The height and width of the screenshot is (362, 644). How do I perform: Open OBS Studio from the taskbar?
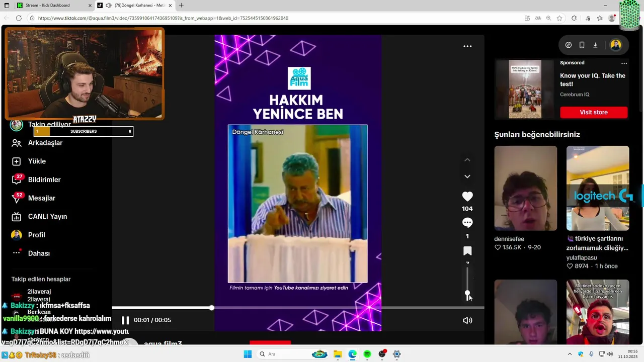point(382,354)
